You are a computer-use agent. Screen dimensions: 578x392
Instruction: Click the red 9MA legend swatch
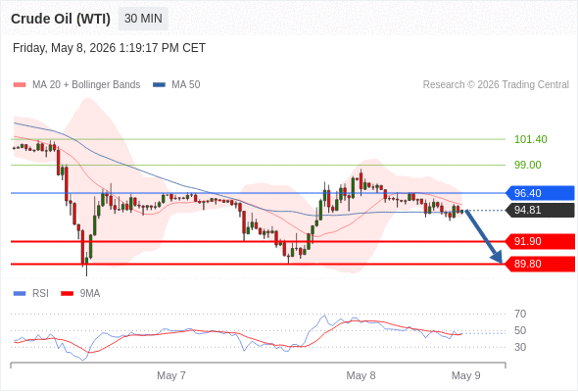(x=67, y=294)
